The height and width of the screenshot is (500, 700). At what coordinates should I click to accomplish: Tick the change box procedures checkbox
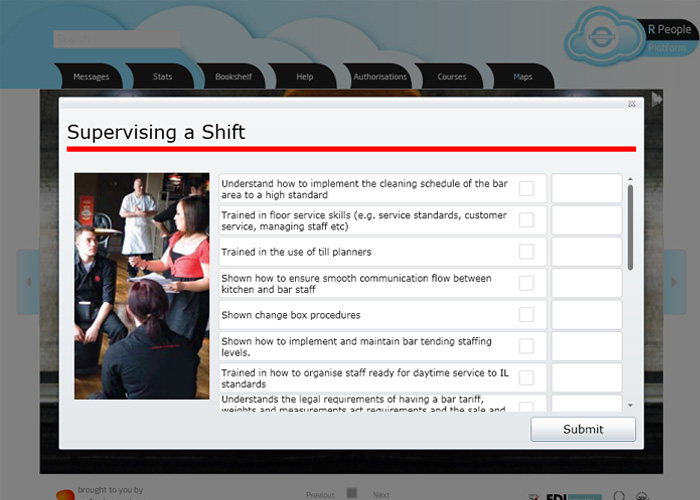tap(526, 315)
